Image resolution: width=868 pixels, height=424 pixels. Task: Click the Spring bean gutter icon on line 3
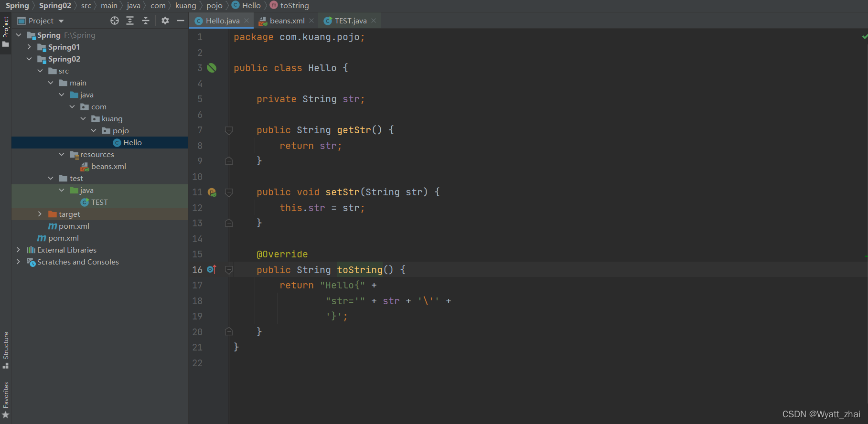click(212, 68)
